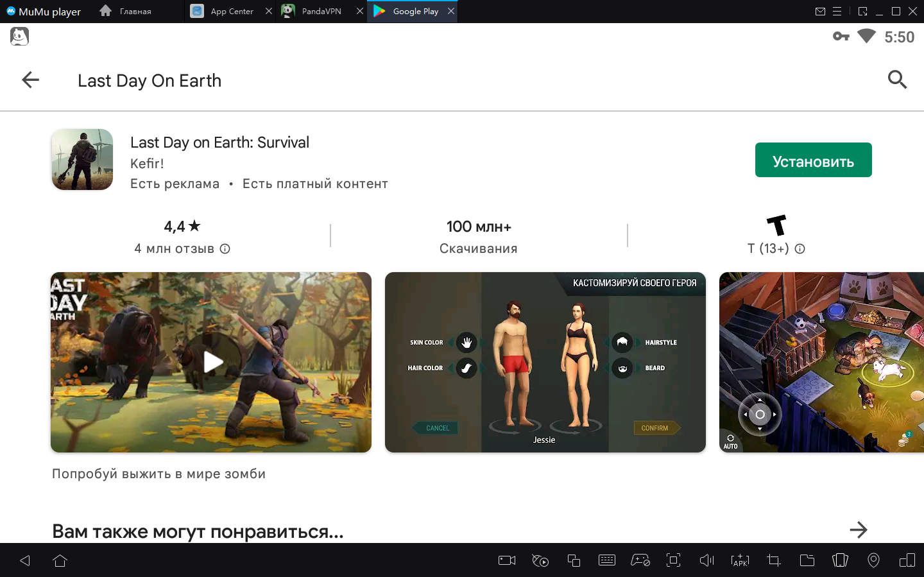
Task: Click the screen recorder camera icon
Action: 507,560
